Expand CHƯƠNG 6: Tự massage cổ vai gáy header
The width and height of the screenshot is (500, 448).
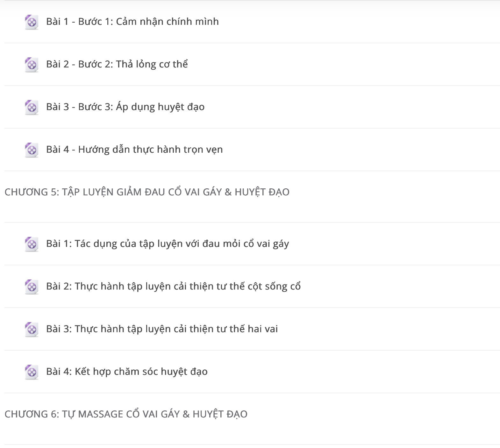click(126, 414)
